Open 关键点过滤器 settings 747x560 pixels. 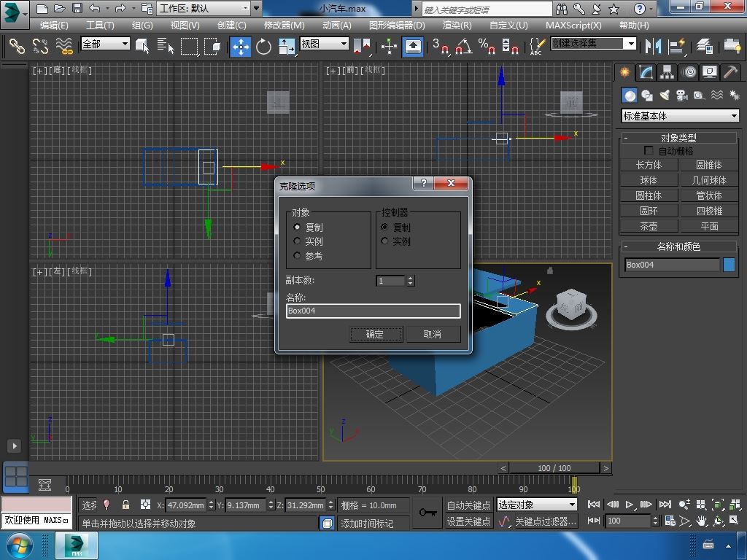546,521
